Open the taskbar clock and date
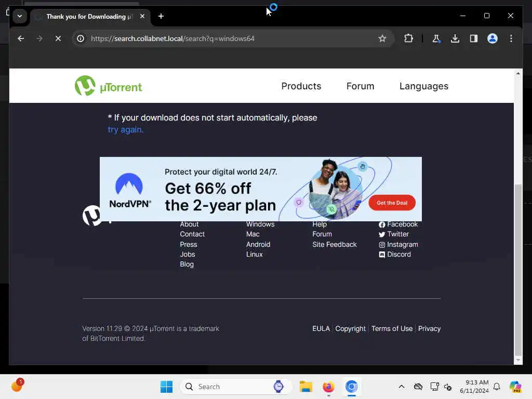The width and height of the screenshot is (532, 399). (474, 387)
